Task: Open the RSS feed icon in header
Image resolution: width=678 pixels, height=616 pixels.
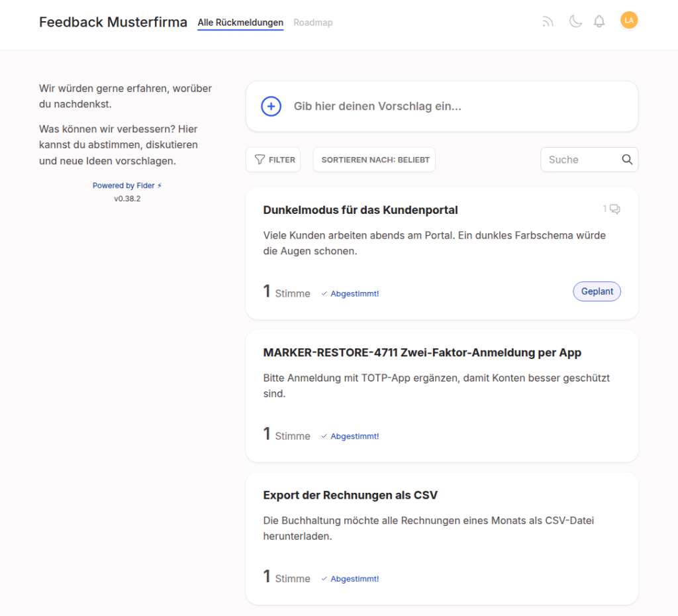Action: (548, 22)
